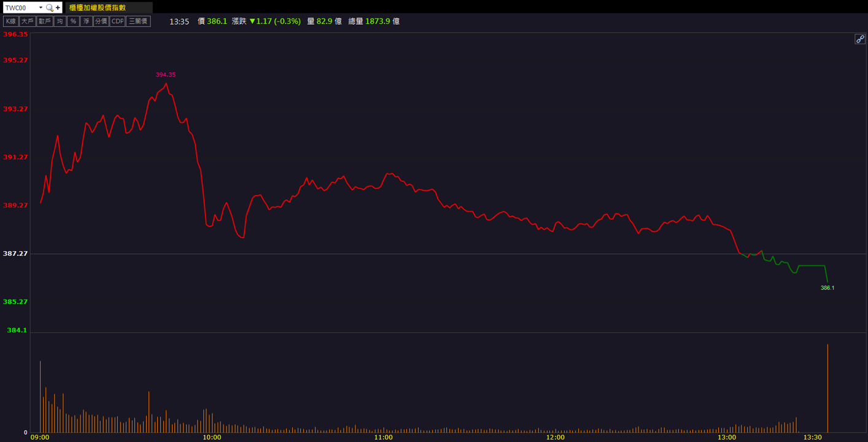Click the 391.27 price axis label
This screenshot has width=868, height=442.
pyautogui.click(x=15, y=157)
